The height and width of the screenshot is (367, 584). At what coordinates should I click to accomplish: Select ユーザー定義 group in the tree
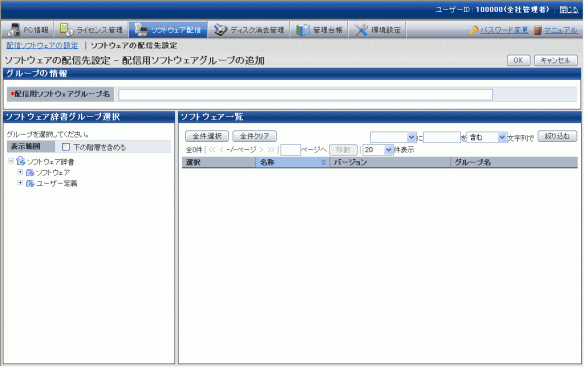coord(56,183)
